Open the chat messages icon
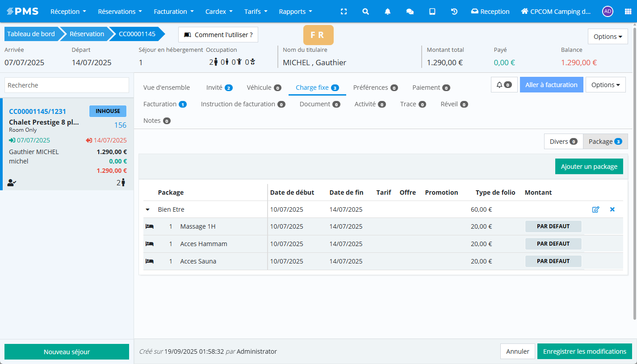This screenshot has width=637, height=364. coord(410,12)
